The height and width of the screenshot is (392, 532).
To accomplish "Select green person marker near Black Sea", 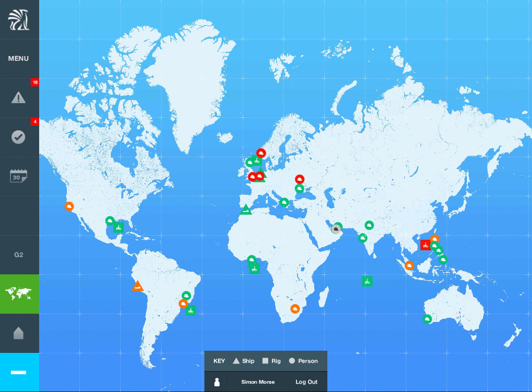I will click(x=299, y=189).
